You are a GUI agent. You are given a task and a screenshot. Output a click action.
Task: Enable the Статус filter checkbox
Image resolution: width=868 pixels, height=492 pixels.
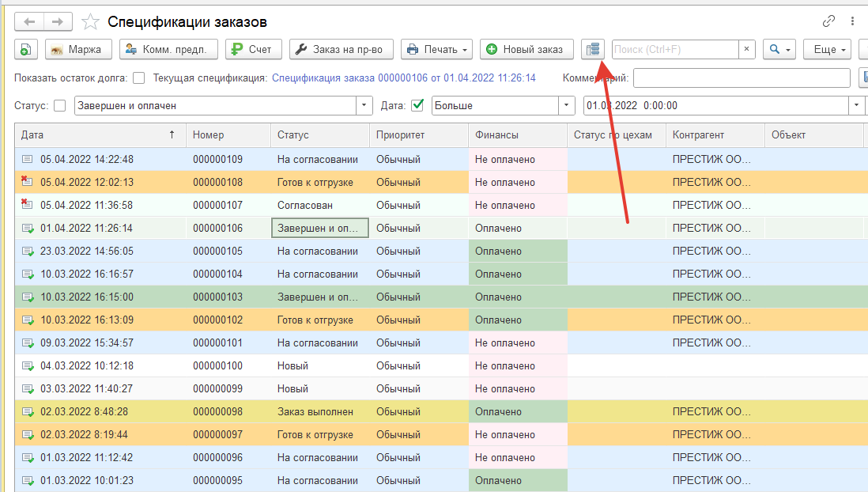pos(60,105)
